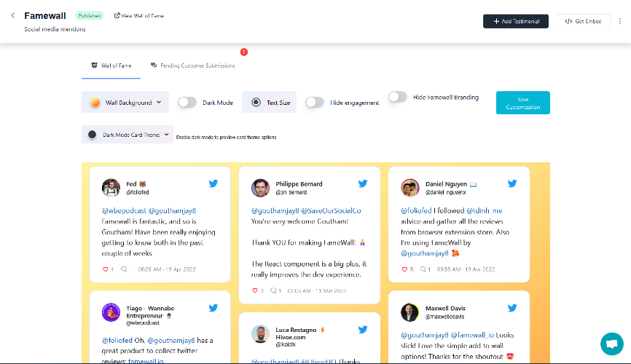
Task: Go back using the left chevron arrow
Action: coord(13,16)
